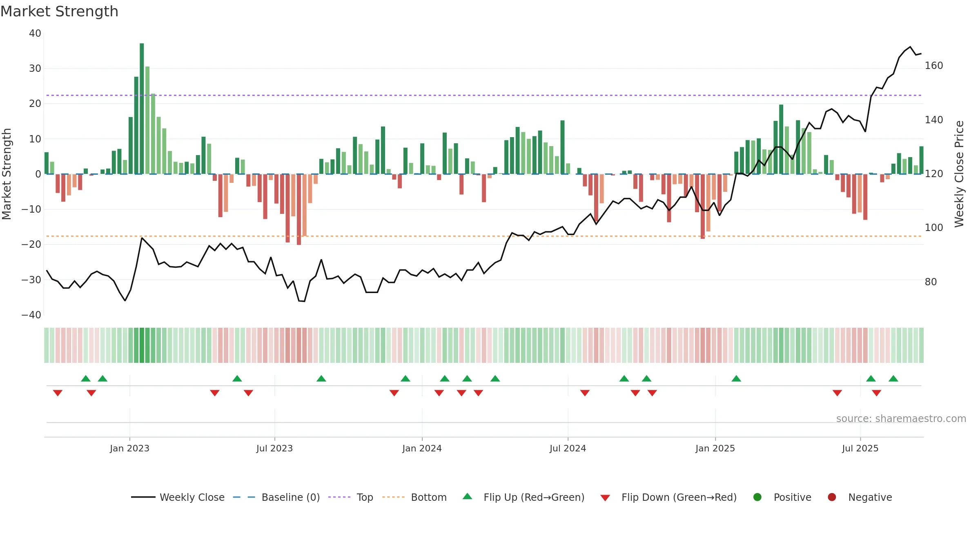Click the purple dotted Top line sample

pyautogui.click(x=339, y=497)
